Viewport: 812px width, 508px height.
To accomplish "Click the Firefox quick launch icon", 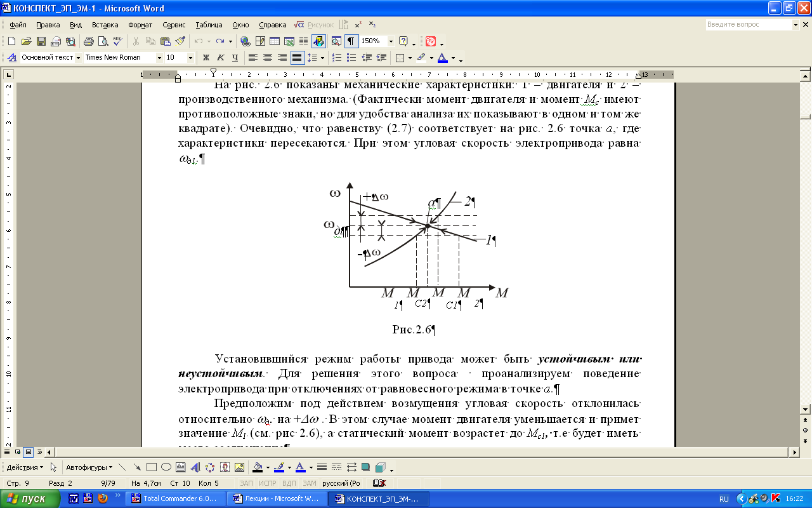I will 102,498.
